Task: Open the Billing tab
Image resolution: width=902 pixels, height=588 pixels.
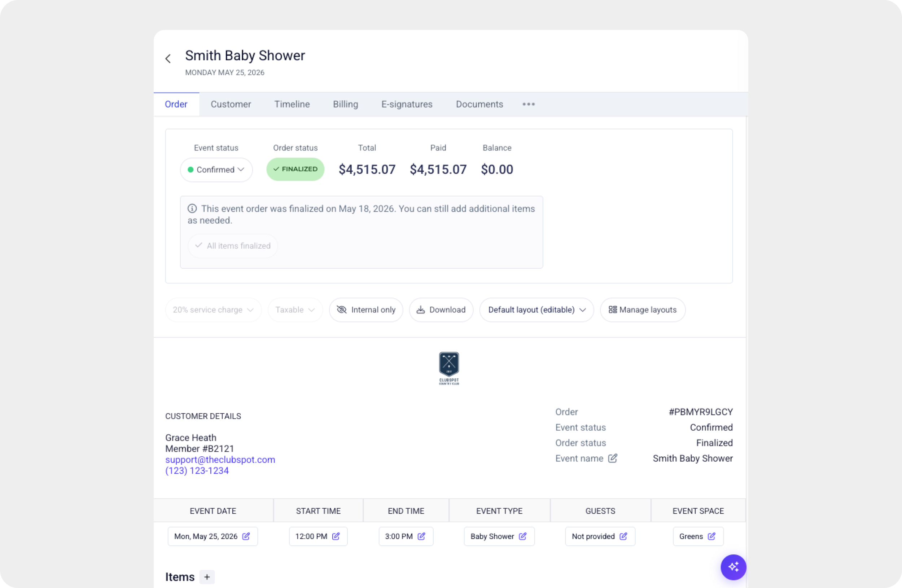Action: tap(345, 104)
